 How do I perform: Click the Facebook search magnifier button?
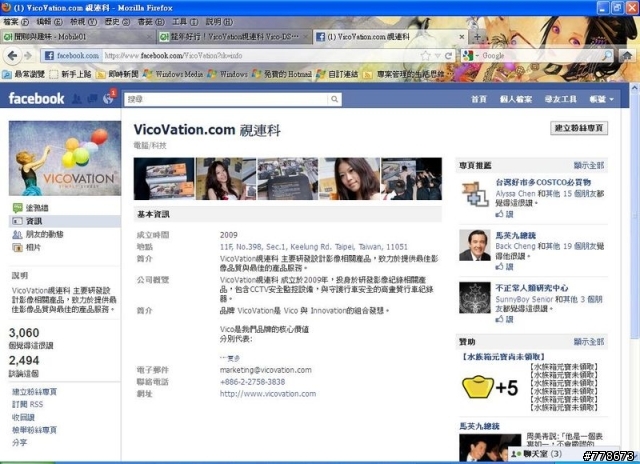(334, 99)
